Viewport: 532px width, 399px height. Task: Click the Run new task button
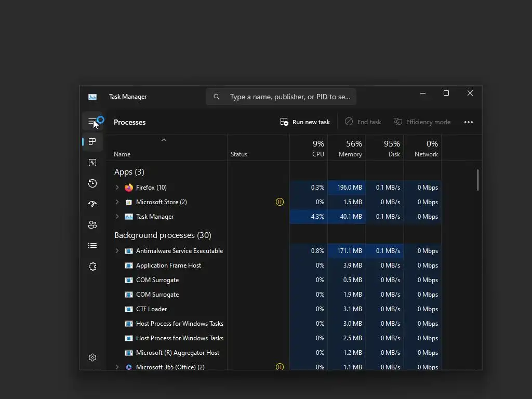click(x=305, y=122)
